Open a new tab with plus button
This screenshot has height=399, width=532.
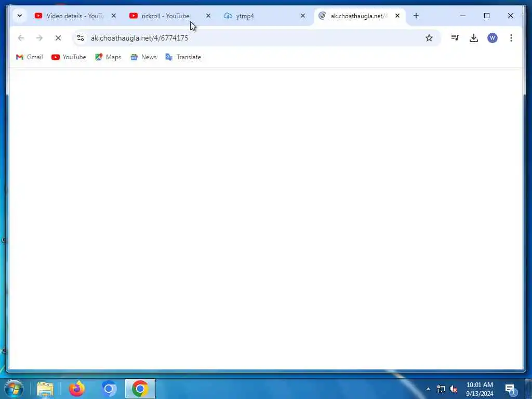click(416, 16)
